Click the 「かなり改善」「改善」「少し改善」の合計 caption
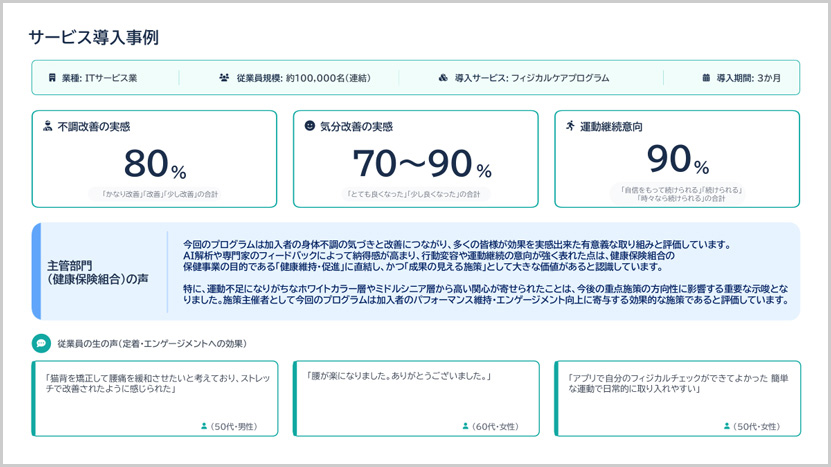The image size is (831, 467). click(x=155, y=193)
